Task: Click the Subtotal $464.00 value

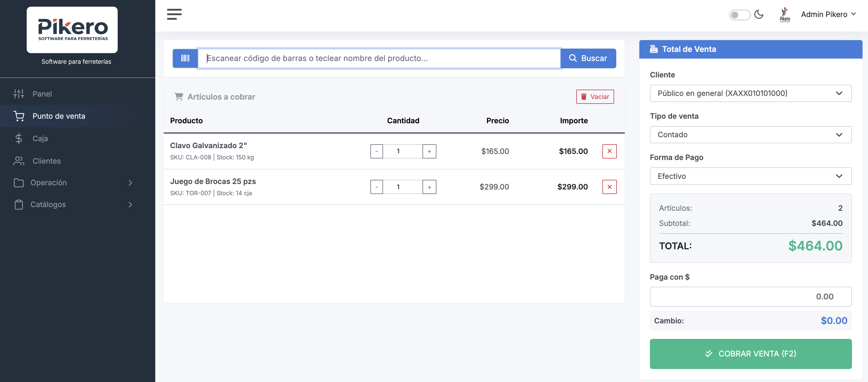Action: [x=827, y=223]
